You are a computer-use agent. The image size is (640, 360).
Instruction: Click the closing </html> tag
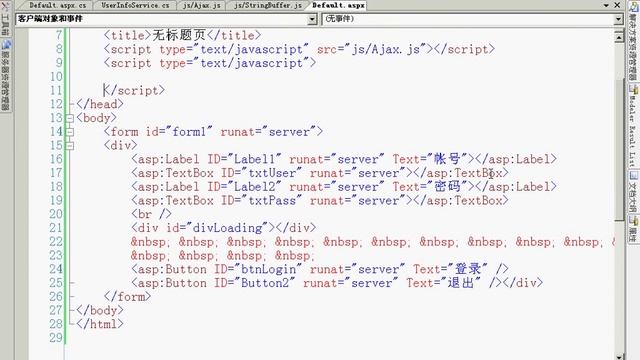pos(100,324)
